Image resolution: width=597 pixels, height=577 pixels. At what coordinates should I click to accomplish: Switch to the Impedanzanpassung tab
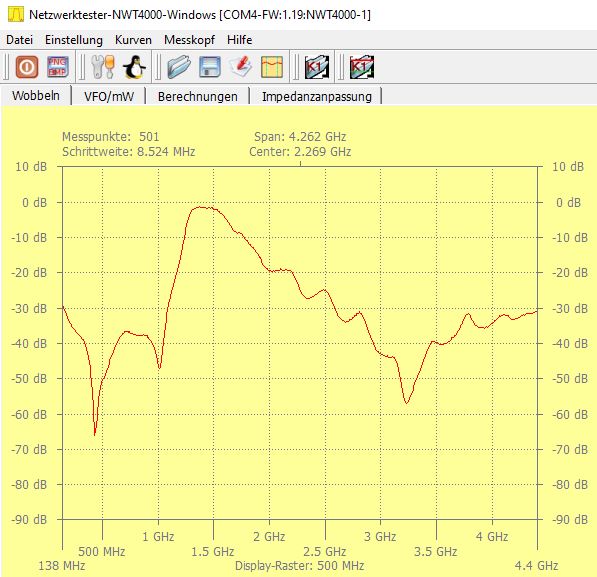point(317,96)
